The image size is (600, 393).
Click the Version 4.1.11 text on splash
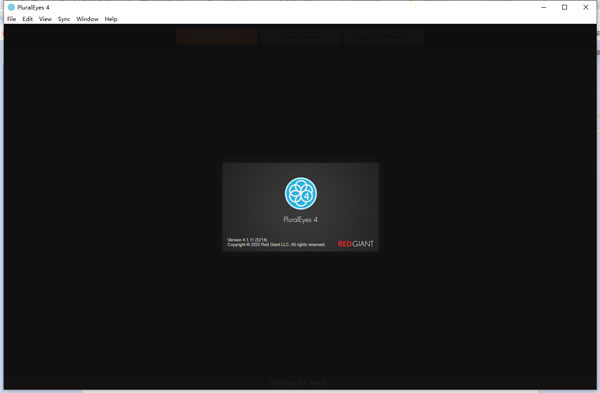(x=247, y=240)
